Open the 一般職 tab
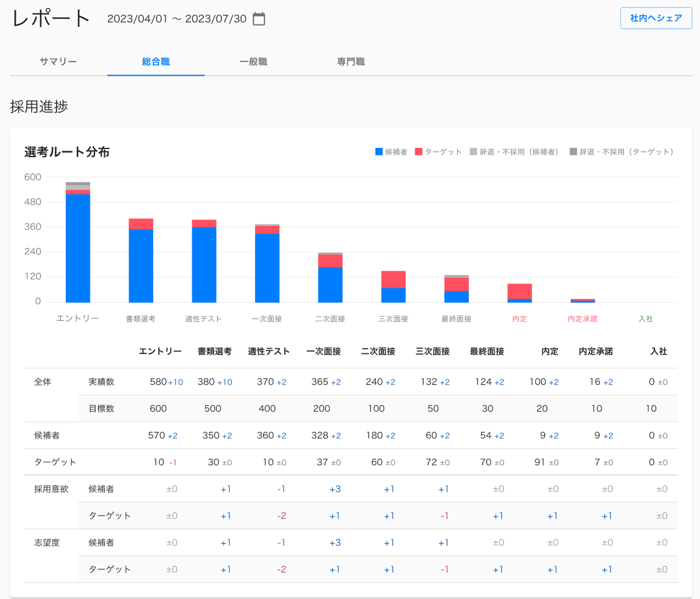Image resolution: width=700 pixels, height=599 pixels. click(253, 62)
